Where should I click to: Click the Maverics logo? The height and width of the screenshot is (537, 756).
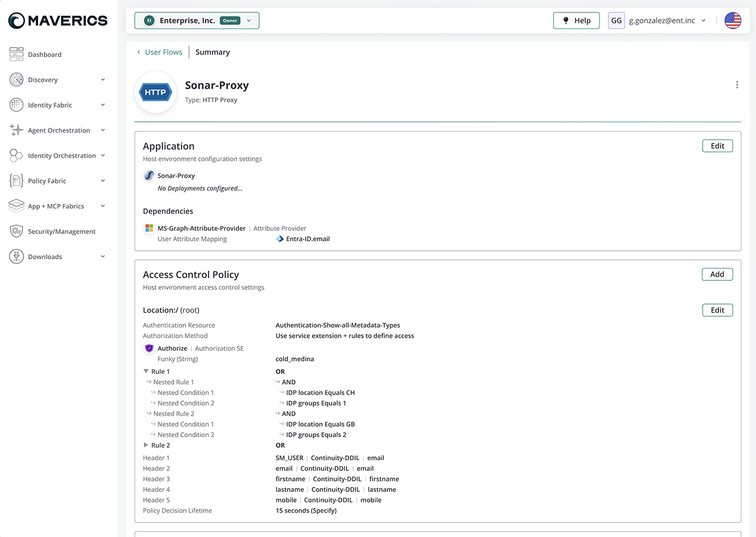click(x=58, y=20)
